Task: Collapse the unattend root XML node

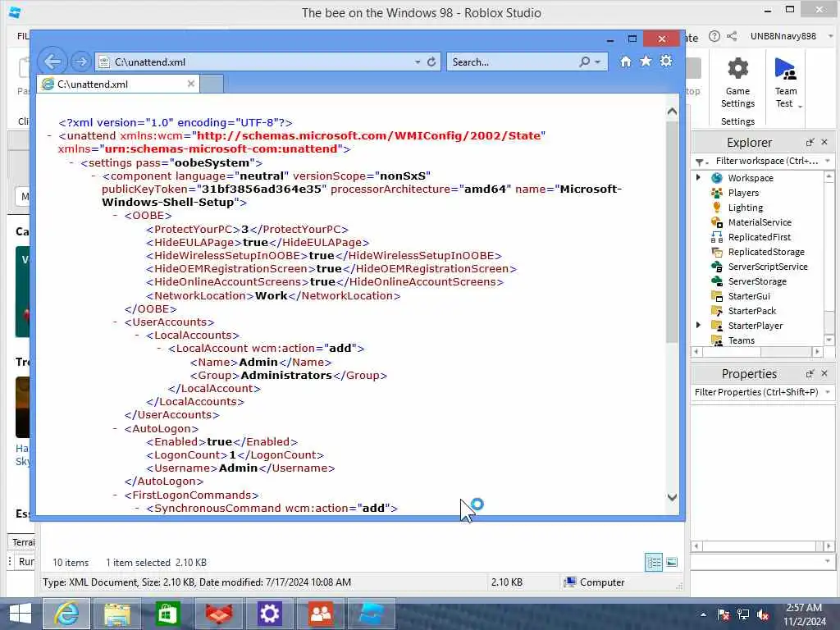Action: point(49,135)
